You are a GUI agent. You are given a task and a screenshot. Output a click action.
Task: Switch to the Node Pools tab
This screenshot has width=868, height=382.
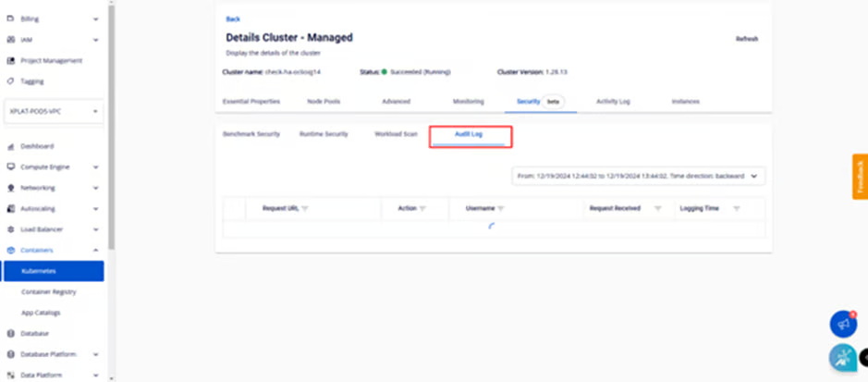point(324,101)
